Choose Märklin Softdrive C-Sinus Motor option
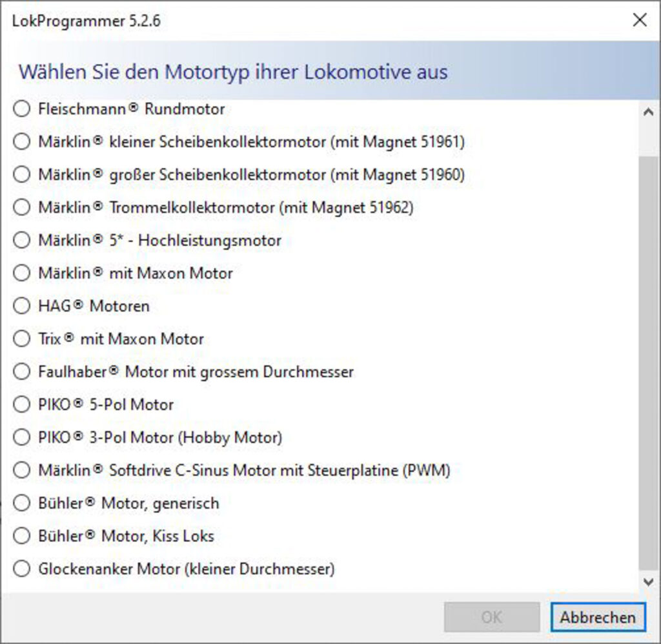The width and height of the screenshot is (661, 644). (x=21, y=470)
